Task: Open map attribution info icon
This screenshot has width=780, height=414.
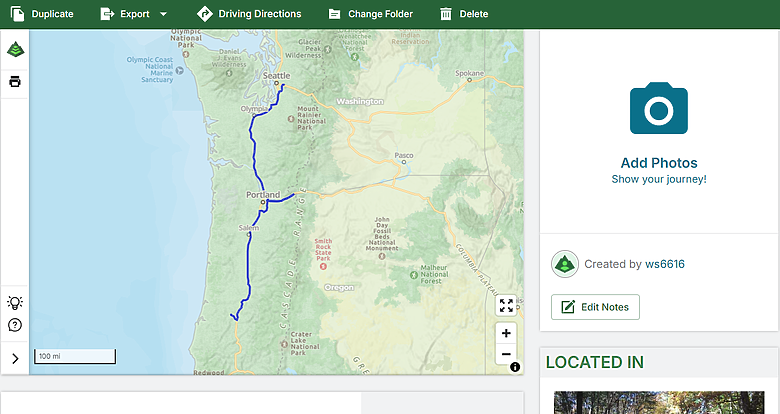Action: 515,367
